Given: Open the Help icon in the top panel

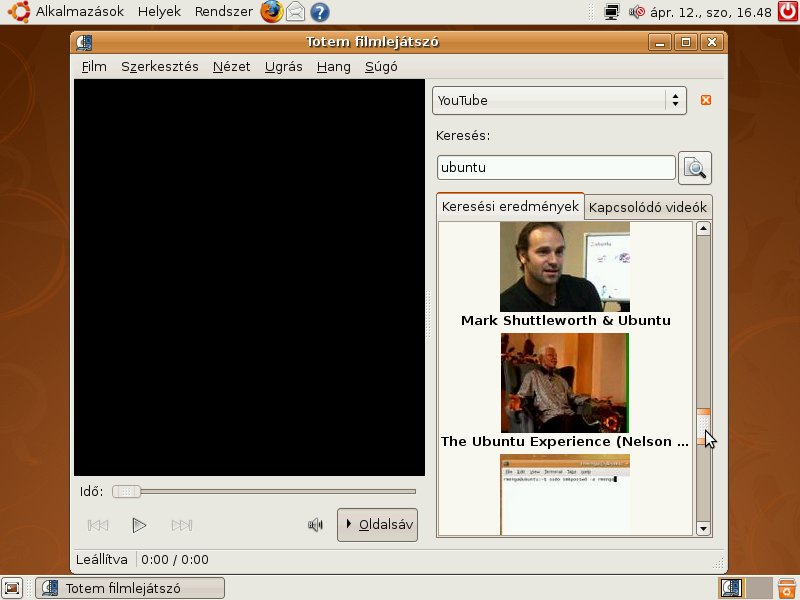Looking at the screenshot, I should tap(320, 12).
